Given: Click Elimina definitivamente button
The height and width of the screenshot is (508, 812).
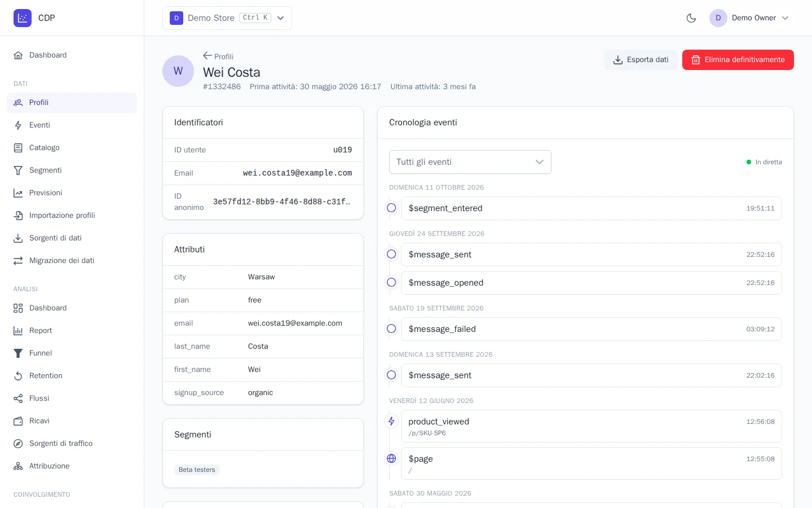Looking at the screenshot, I should click(738, 60).
